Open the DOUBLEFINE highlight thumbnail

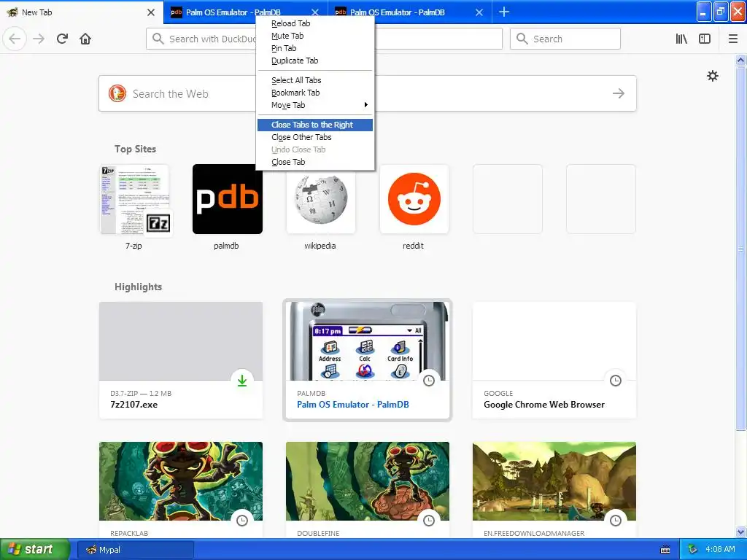368,481
